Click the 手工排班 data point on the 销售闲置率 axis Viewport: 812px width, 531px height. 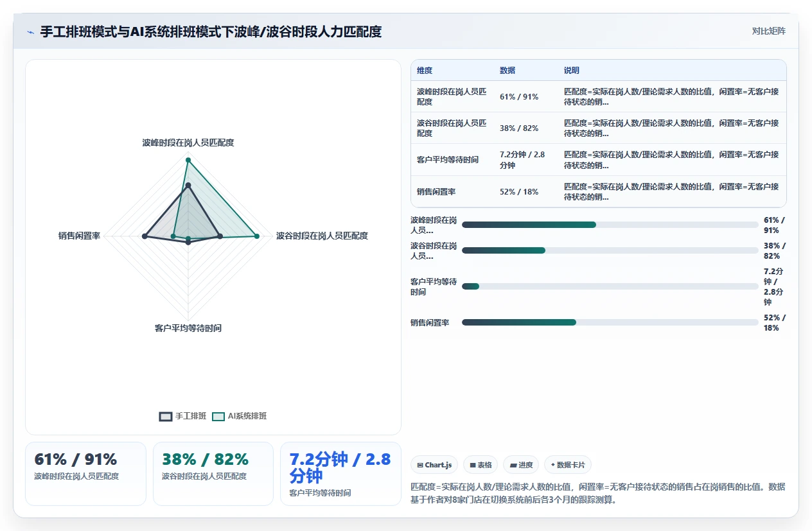point(145,236)
